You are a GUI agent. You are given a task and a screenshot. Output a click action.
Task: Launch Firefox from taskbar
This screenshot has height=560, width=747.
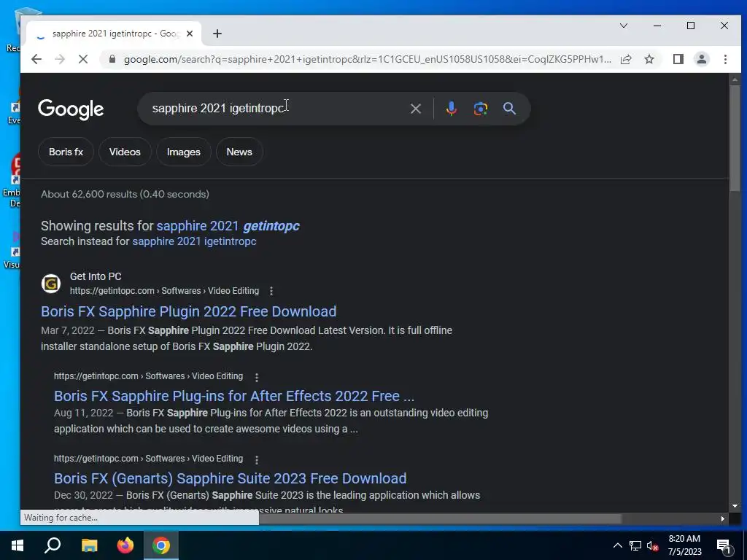[x=125, y=545]
